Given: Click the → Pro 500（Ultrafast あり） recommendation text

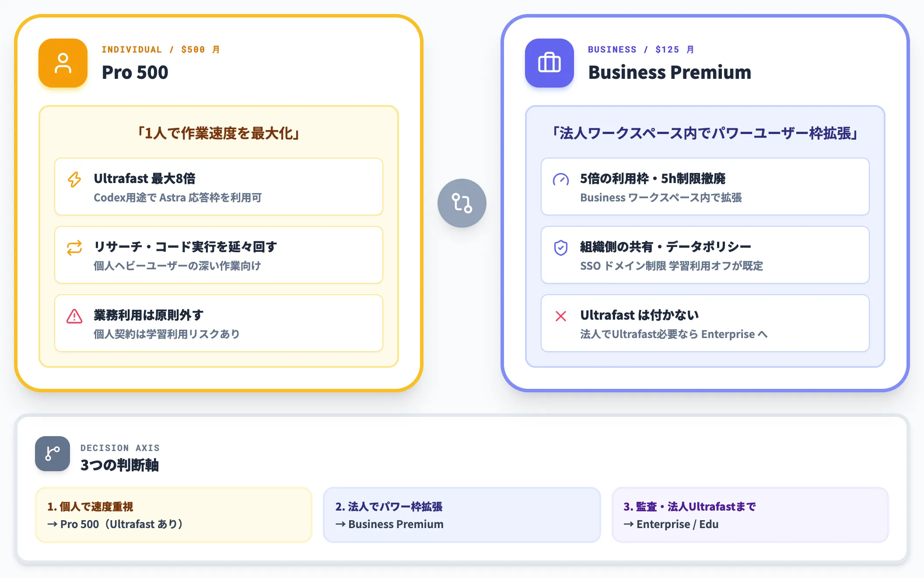Looking at the screenshot, I should coord(115,524).
